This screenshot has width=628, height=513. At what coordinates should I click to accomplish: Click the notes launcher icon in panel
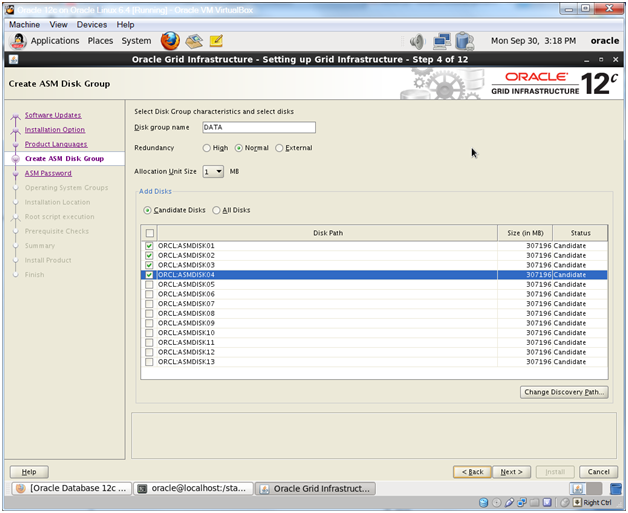coord(216,41)
